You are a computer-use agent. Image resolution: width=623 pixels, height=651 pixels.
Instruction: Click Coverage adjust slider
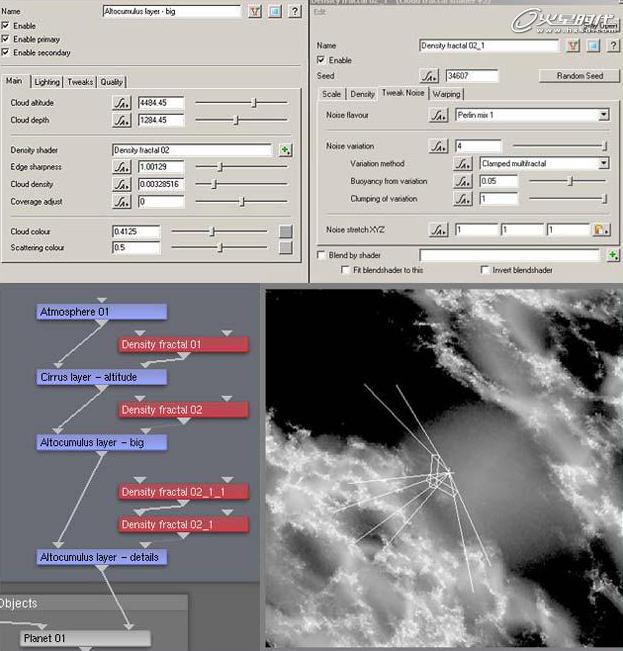click(x=241, y=202)
